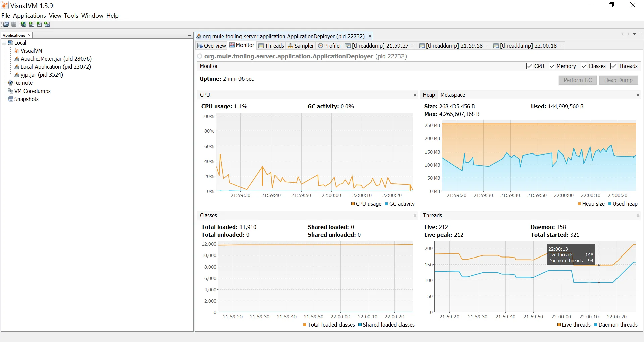Image resolution: width=644 pixels, height=342 pixels.
Task: Select the Heap memory tab
Action: tap(429, 95)
